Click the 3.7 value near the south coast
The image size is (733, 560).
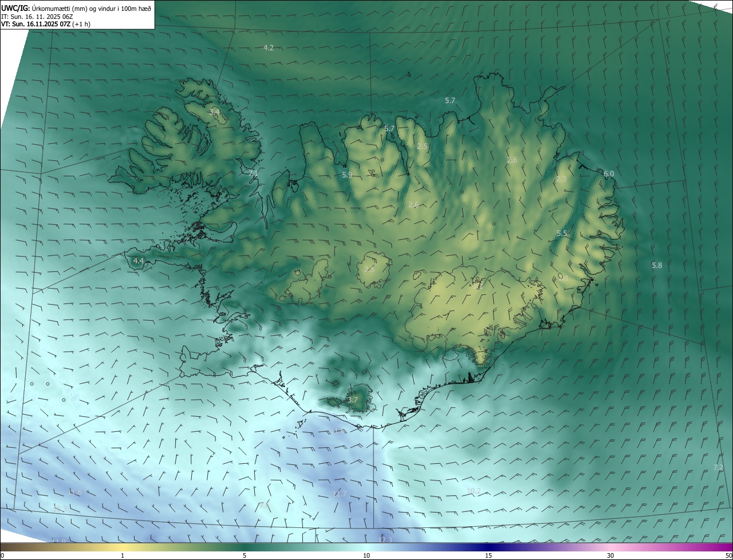[352, 400]
